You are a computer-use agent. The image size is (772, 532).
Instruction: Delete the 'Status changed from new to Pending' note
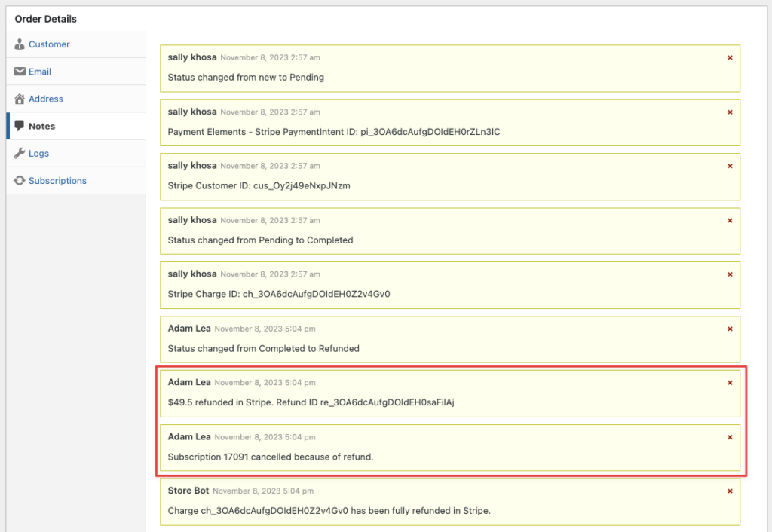pyautogui.click(x=730, y=58)
